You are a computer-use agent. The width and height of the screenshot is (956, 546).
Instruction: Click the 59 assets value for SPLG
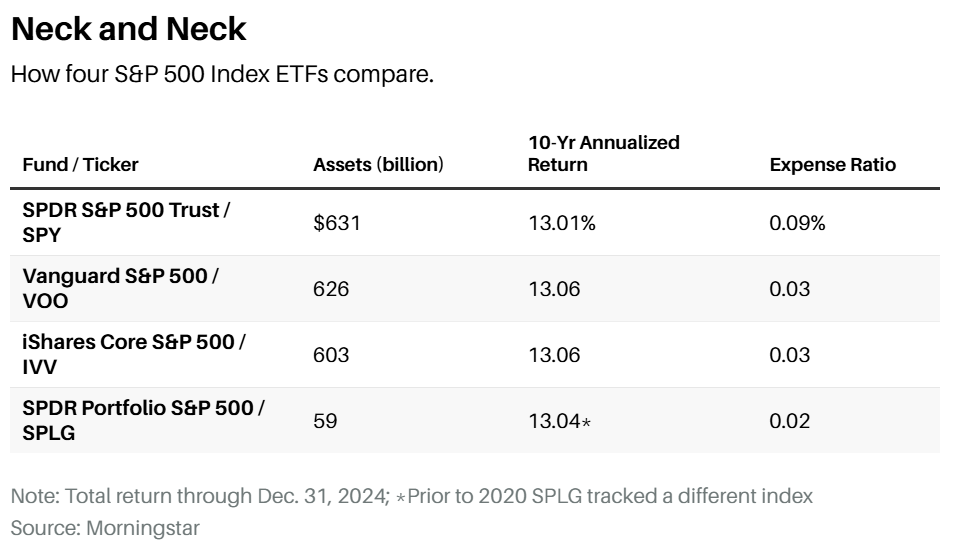[325, 421]
